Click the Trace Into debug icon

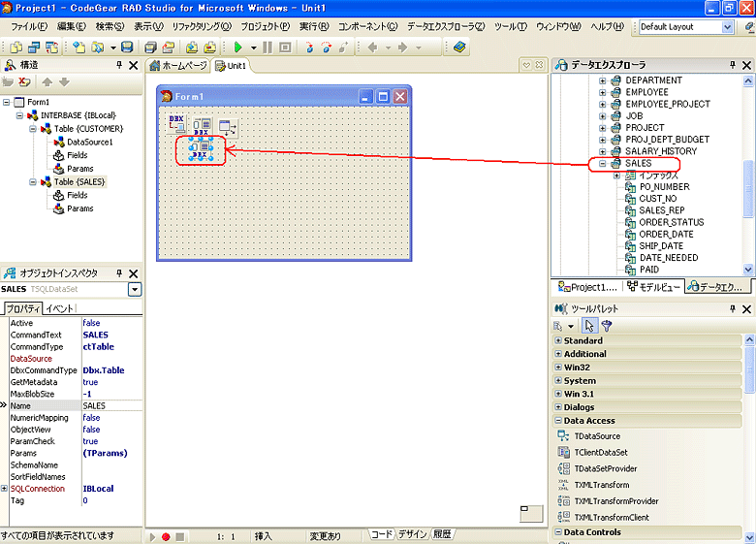pyautogui.click(x=309, y=47)
